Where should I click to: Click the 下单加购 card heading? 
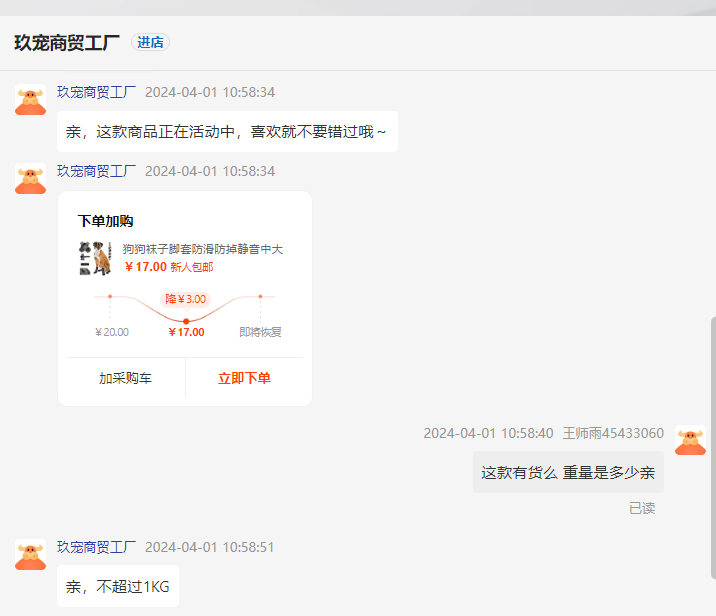coord(105,221)
